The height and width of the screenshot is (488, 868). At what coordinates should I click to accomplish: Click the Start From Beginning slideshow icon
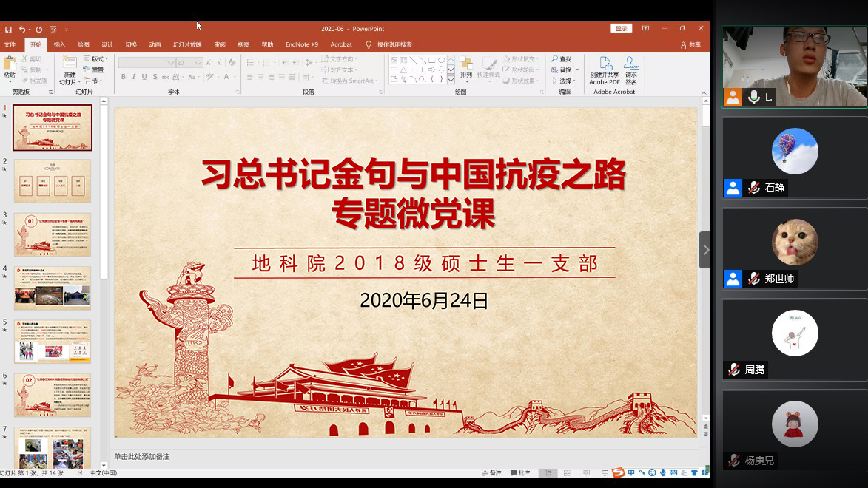53,29
